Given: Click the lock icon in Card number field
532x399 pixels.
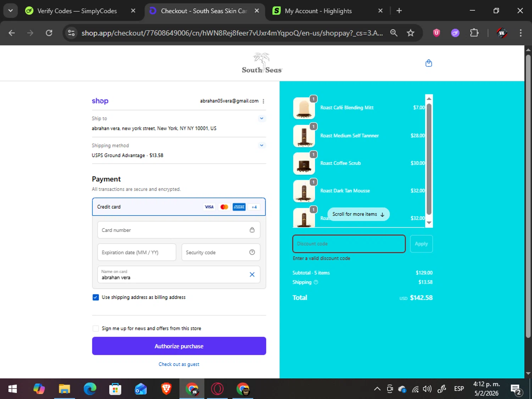Looking at the screenshot, I should (252, 230).
